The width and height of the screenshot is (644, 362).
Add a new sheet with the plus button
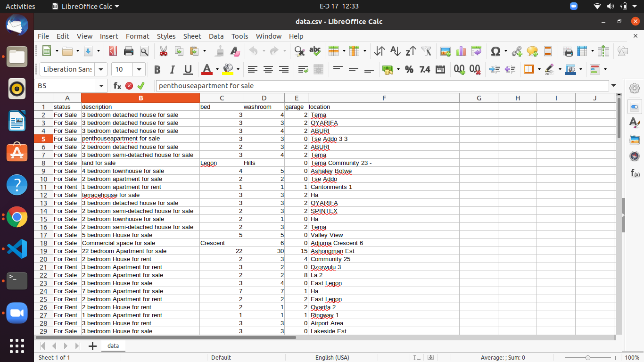pos(92,346)
